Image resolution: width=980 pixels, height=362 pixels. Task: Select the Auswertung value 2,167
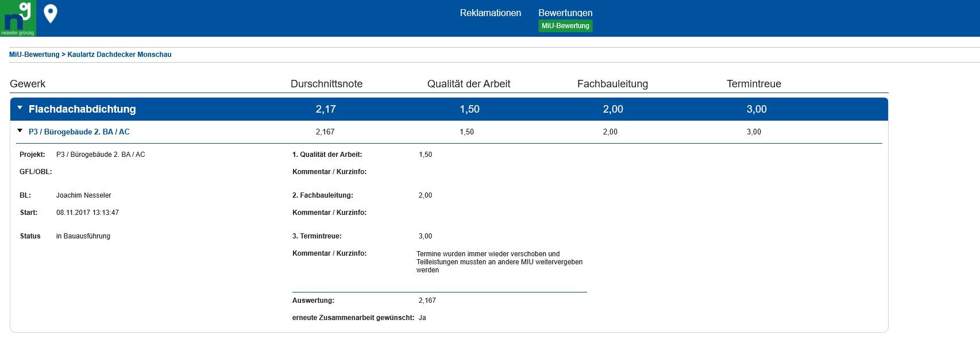(427, 301)
